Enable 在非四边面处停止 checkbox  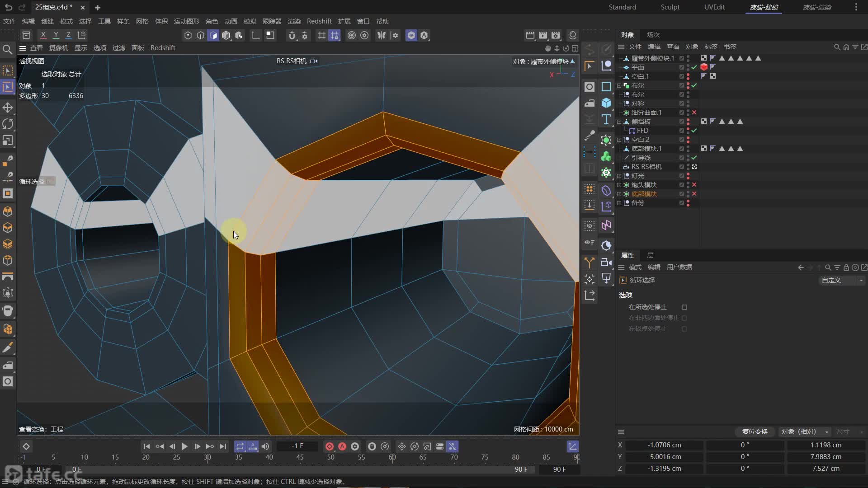pos(684,318)
